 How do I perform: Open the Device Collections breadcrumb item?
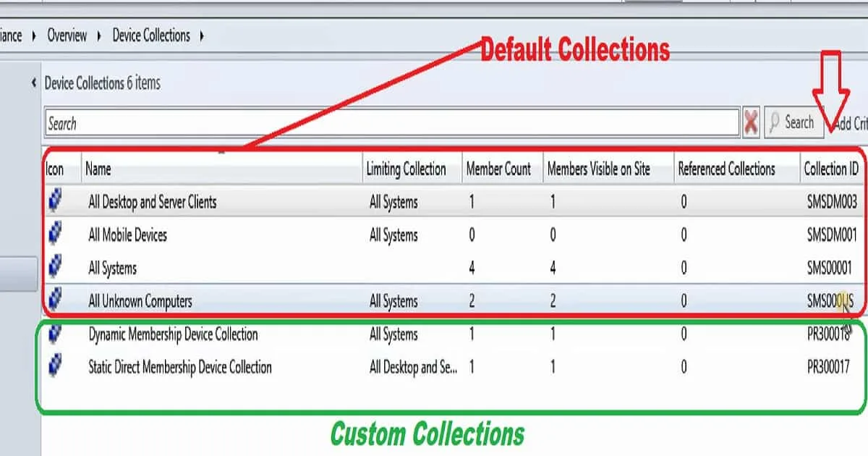(150, 35)
